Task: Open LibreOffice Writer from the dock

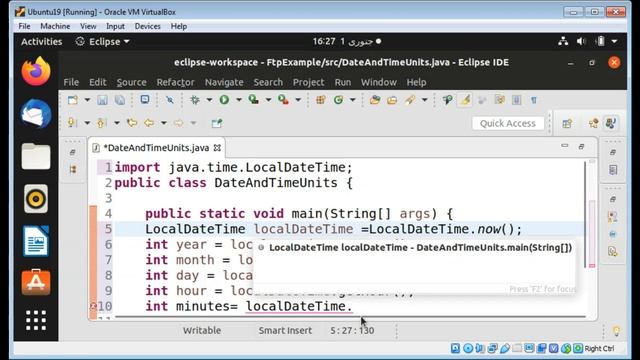Action: [x=36, y=241]
